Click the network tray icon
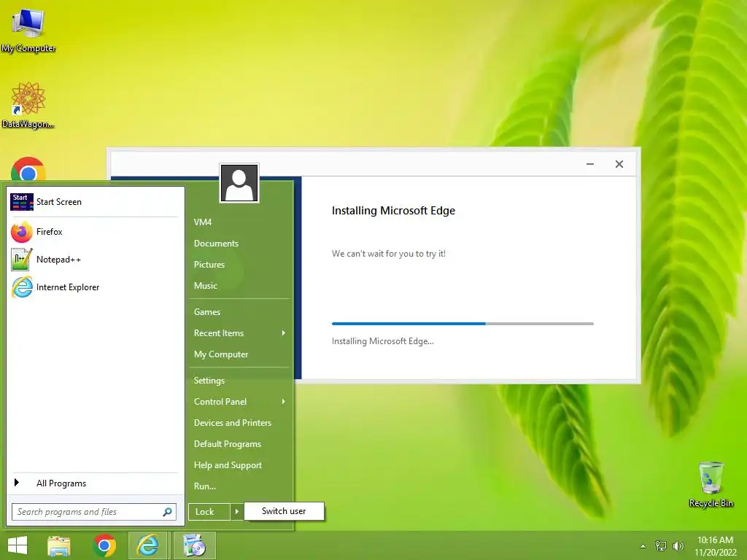 [661, 545]
